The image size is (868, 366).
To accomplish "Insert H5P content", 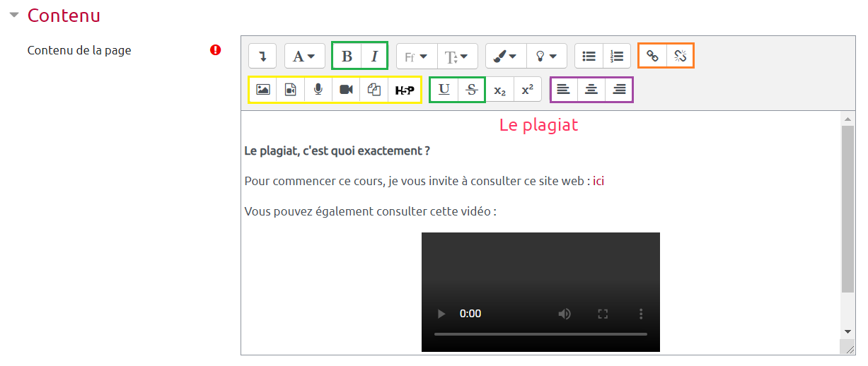I will click(x=404, y=90).
